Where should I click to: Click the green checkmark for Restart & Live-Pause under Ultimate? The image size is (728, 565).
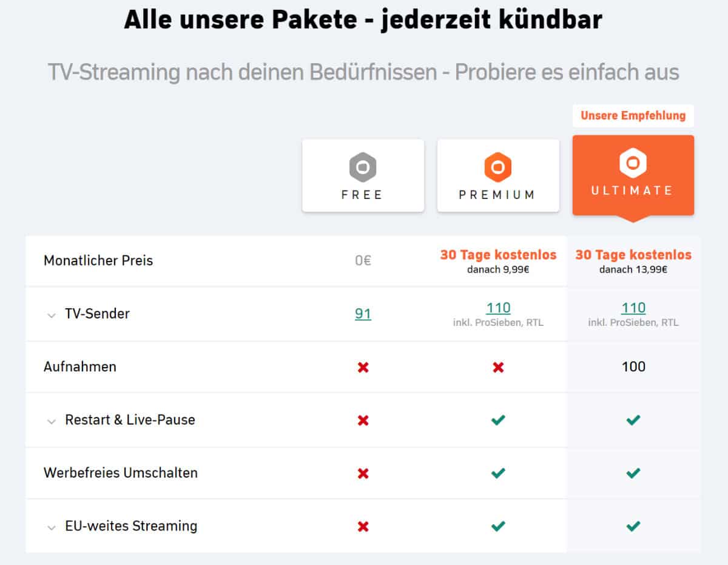coord(633,420)
